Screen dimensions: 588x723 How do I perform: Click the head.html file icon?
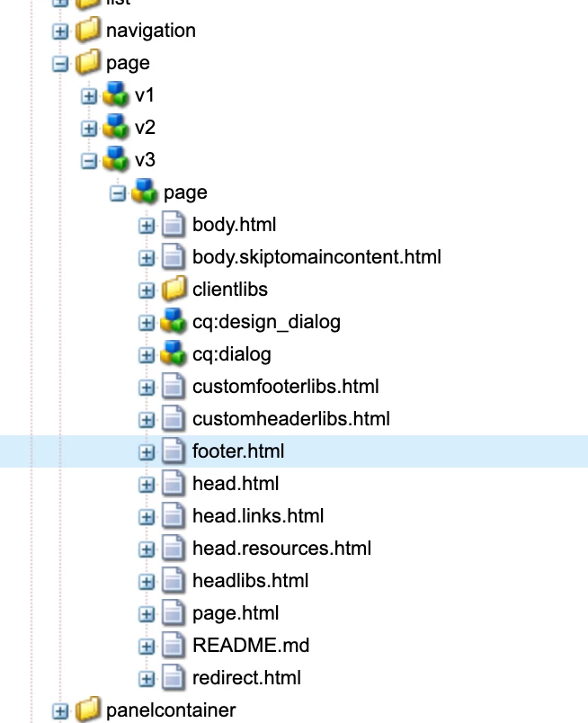tap(174, 483)
